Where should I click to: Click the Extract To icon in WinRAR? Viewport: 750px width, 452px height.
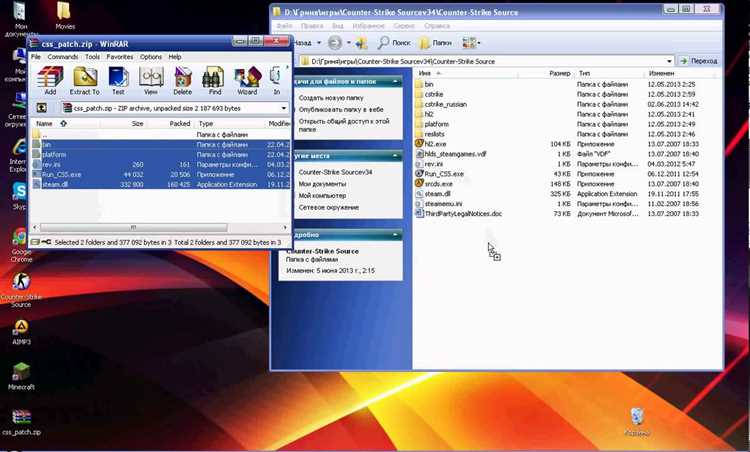(x=85, y=80)
